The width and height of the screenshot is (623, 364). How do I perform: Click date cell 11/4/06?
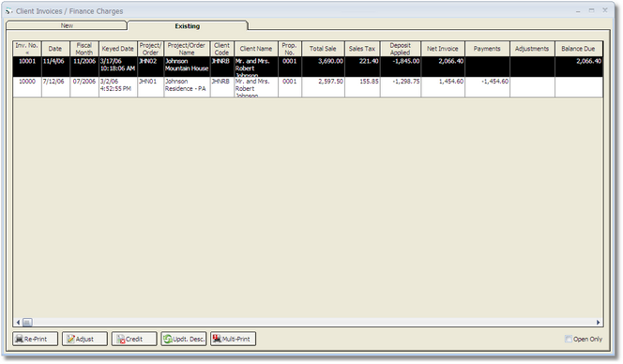coord(55,67)
